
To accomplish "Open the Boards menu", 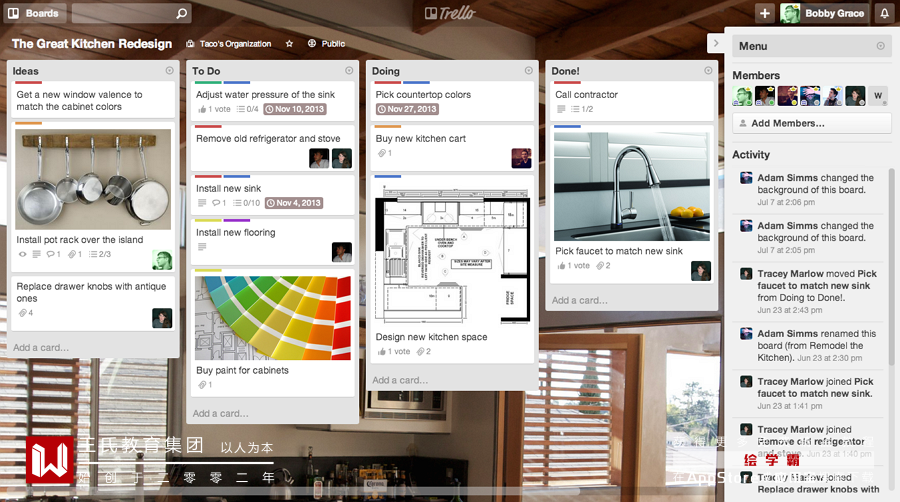I will (34, 13).
